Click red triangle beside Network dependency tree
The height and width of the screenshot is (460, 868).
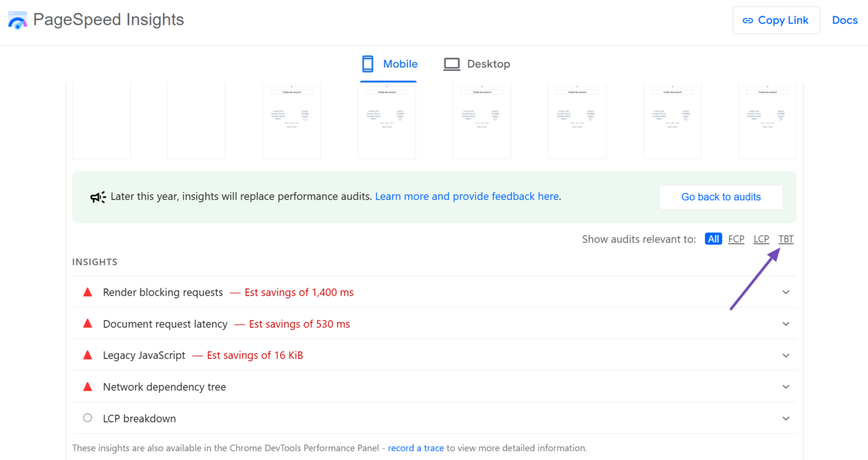point(87,386)
